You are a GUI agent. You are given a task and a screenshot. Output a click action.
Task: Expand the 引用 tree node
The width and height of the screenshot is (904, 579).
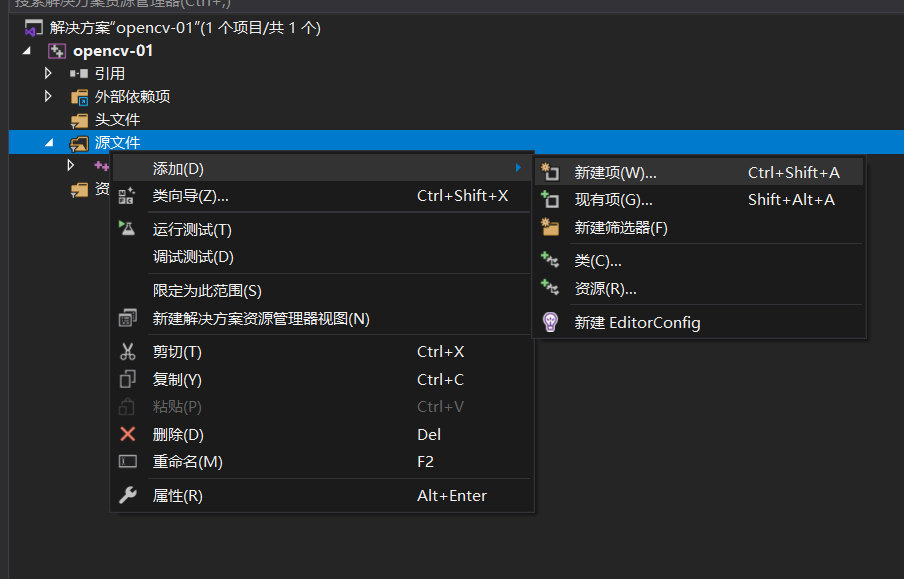click(x=47, y=73)
